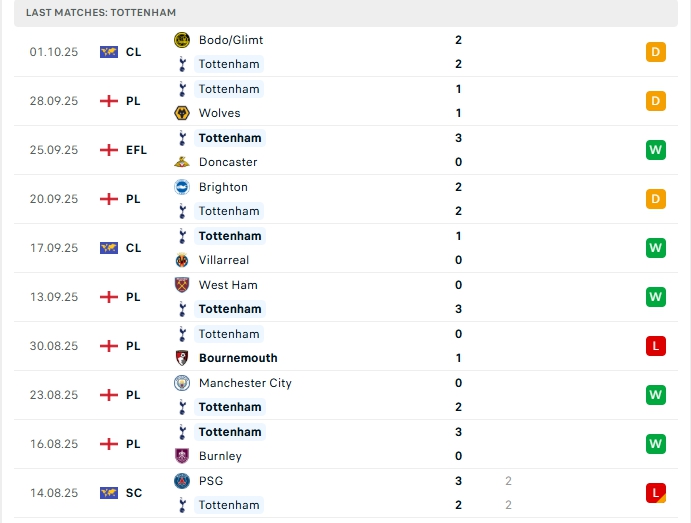Open the Bodo/Glimt team link
Screen dimensions: 691x523
pos(231,40)
